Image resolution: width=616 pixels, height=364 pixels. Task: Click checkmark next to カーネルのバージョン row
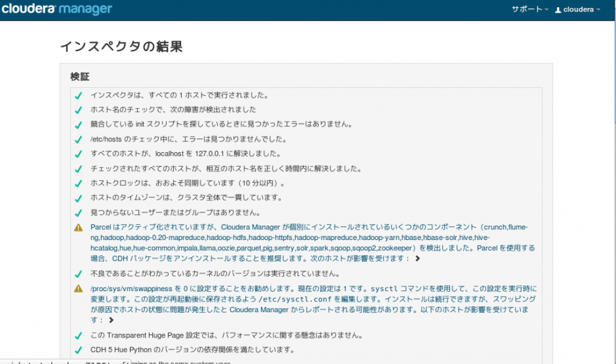78,274
